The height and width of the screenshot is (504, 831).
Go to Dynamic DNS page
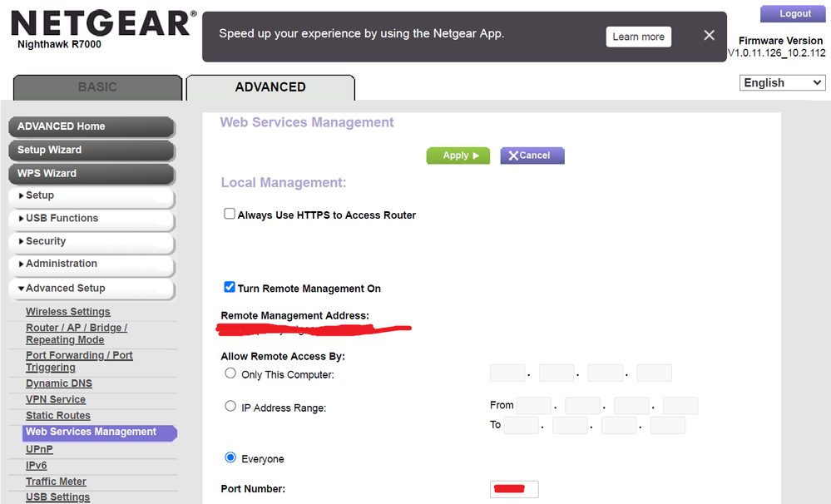[59, 383]
